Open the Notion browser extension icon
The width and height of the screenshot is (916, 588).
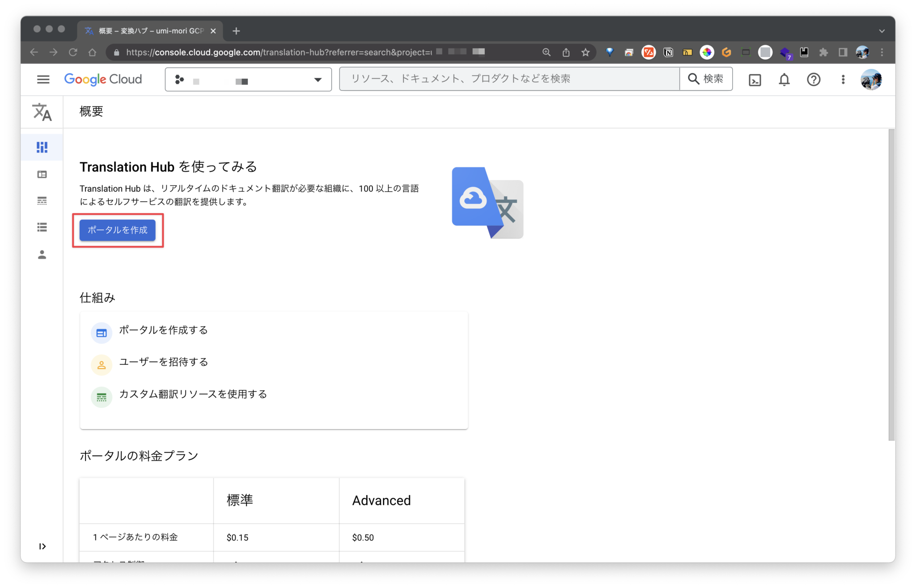[668, 52]
